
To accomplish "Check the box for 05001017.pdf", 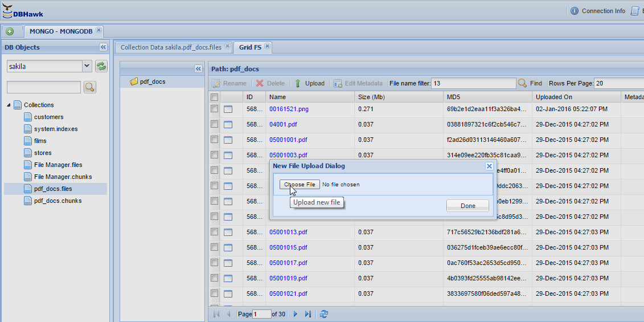I will click(x=214, y=263).
